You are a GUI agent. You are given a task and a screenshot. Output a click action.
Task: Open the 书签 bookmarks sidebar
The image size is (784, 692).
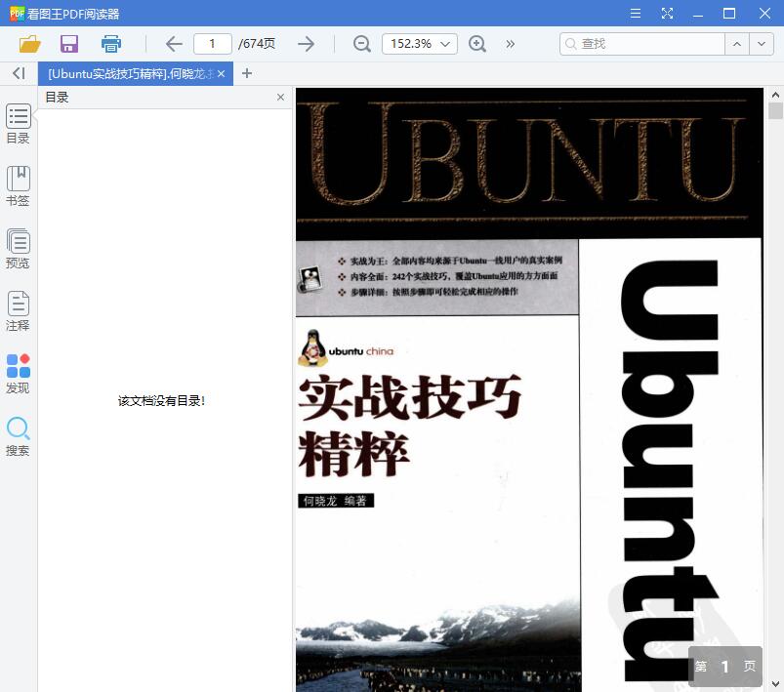(x=18, y=186)
